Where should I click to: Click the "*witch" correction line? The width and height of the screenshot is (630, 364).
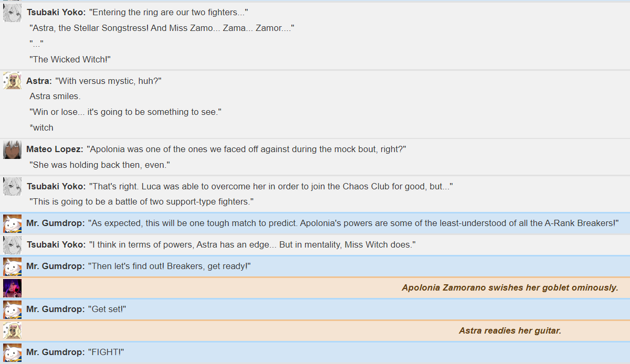(41, 127)
